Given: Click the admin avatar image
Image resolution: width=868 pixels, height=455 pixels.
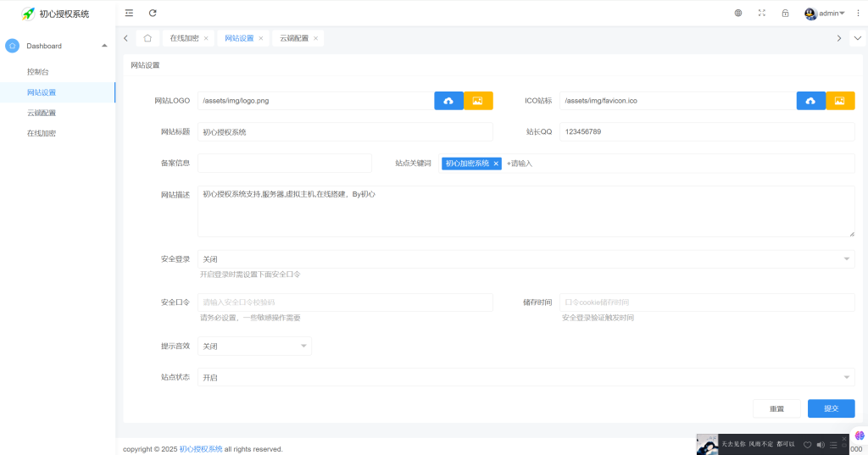Looking at the screenshot, I should pos(810,14).
